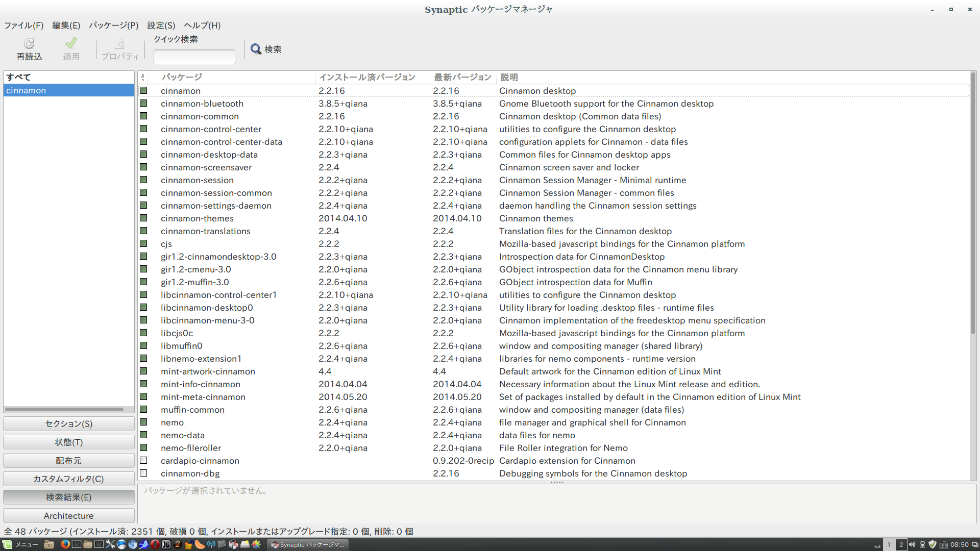
Task: Launch the Chromium browser icon in the panel
Action: [x=133, y=544]
